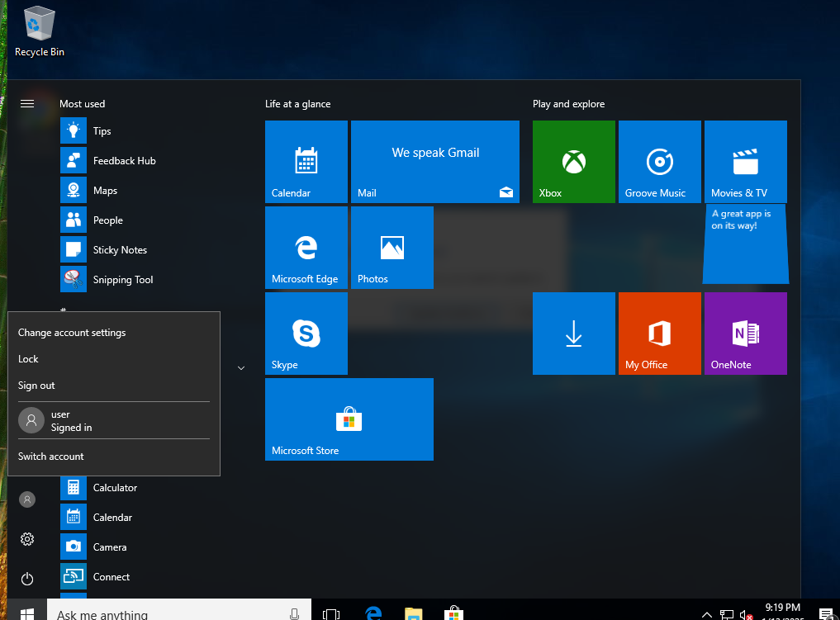
Task: Click the user Signed in entry
Action: point(114,420)
